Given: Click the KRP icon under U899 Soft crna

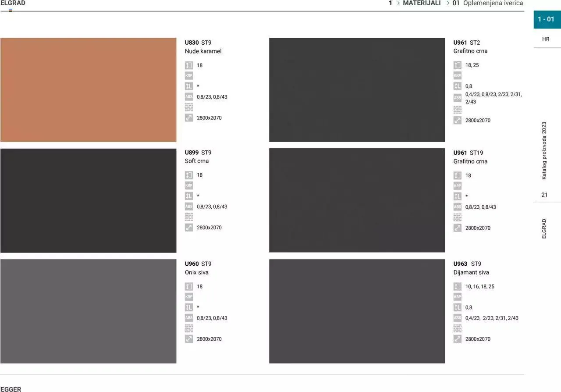Looking at the screenshot, I should [x=189, y=185].
